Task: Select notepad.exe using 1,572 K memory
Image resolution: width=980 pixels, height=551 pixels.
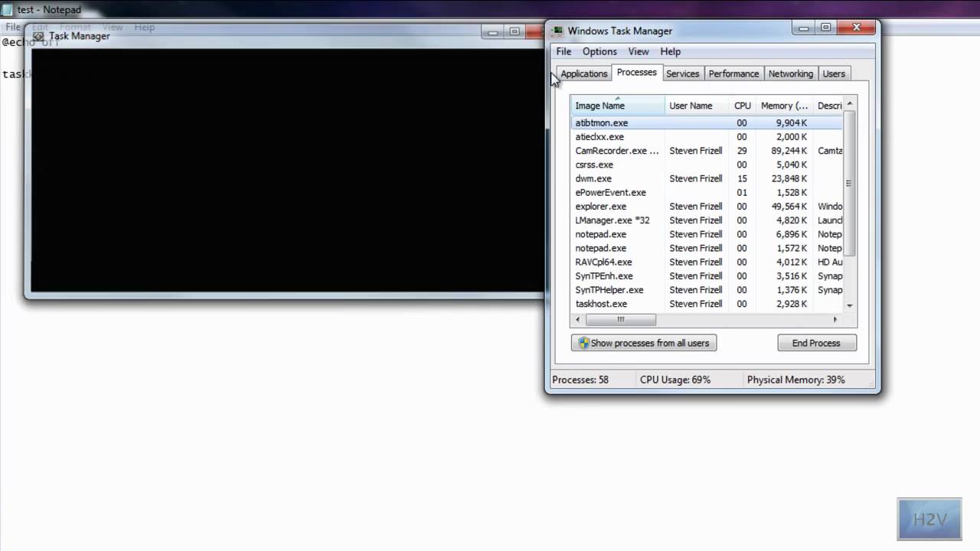Action: (707, 248)
